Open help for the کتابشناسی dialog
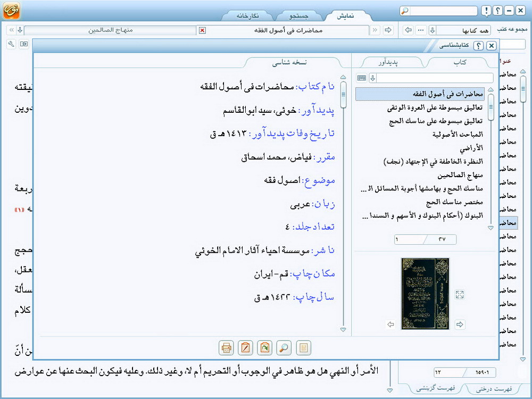Viewport: 532px width, 399px height. point(478,45)
